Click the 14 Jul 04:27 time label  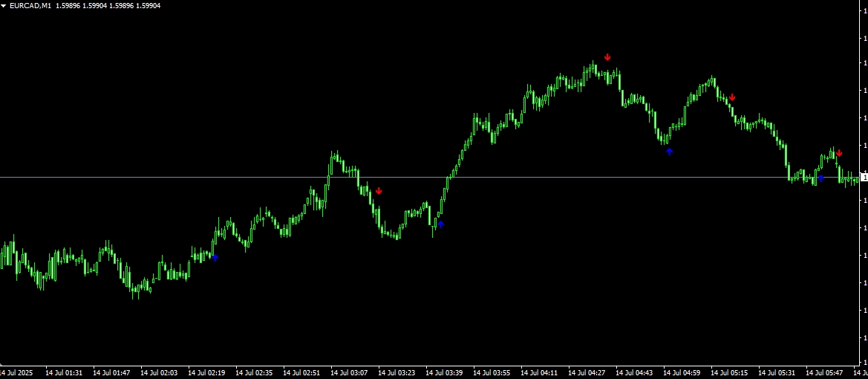click(x=587, y=373)
